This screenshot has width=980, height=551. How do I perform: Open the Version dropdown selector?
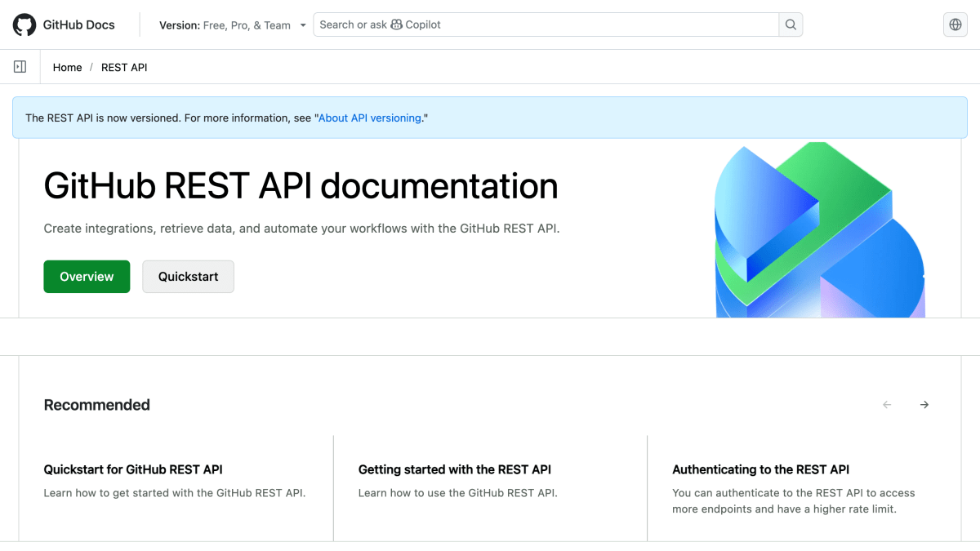tap(233, 25)
